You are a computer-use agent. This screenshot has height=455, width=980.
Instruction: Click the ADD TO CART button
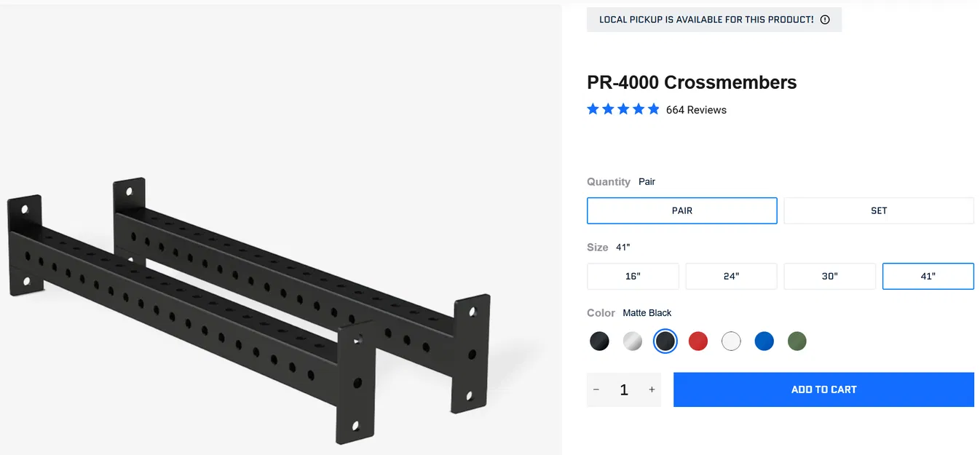point(823,389)
